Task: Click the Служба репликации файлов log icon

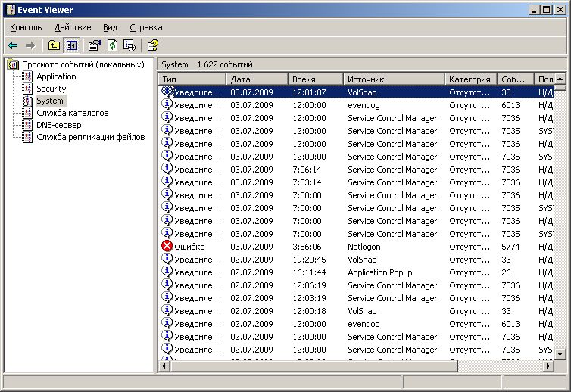Action: 27,137
